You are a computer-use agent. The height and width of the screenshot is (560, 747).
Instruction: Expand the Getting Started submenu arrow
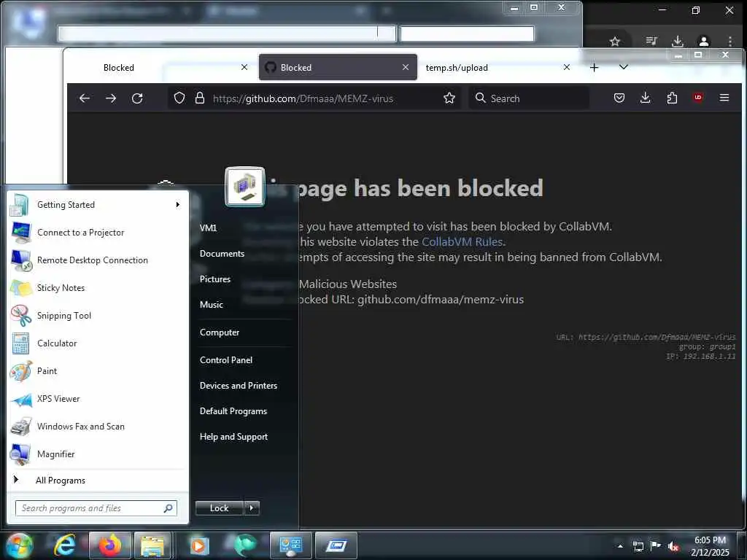click(178, 205)
